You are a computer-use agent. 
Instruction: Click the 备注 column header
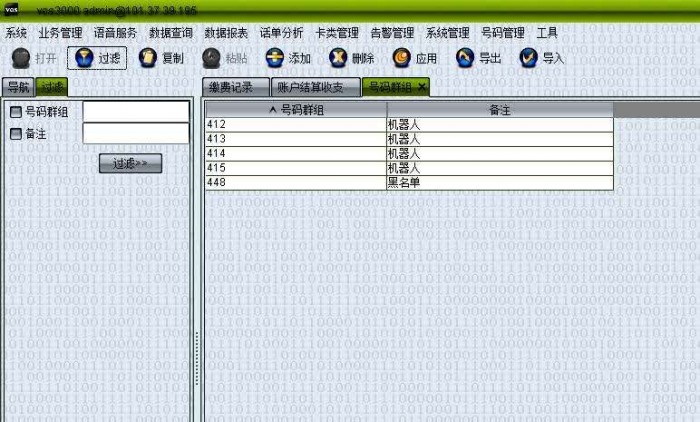(x=500, y=110)
